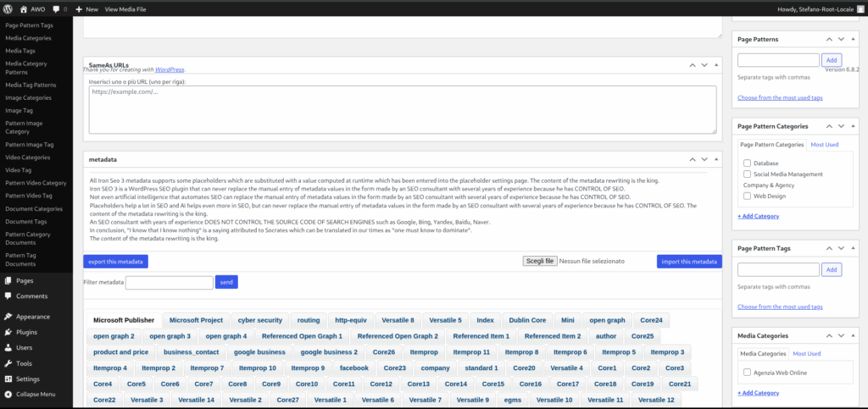Open the cyber security tab
This screenshot has width=868, height=409.
point(260,320)
